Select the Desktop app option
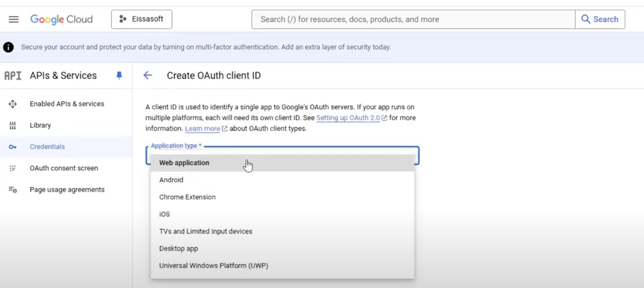Screen dimensions: 644x288 [282, 248]
